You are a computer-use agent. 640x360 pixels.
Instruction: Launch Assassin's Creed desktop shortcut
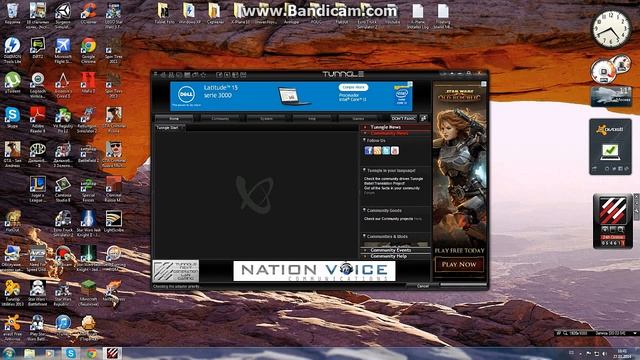(63, 84)
